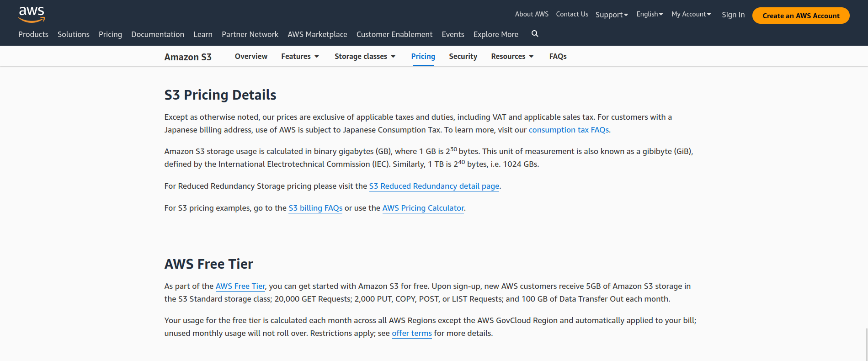
Task: Expand the Resources dropdown
Action: pos(512,56)
